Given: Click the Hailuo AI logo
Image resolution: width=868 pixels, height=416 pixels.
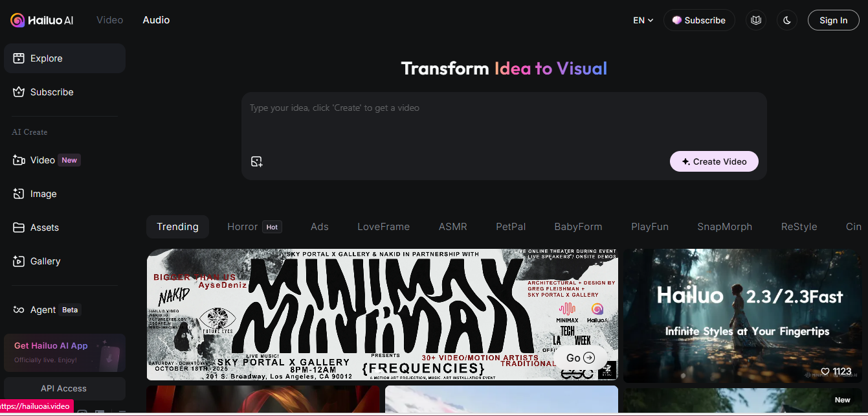Looking at the screenshot, I should 42,20.
